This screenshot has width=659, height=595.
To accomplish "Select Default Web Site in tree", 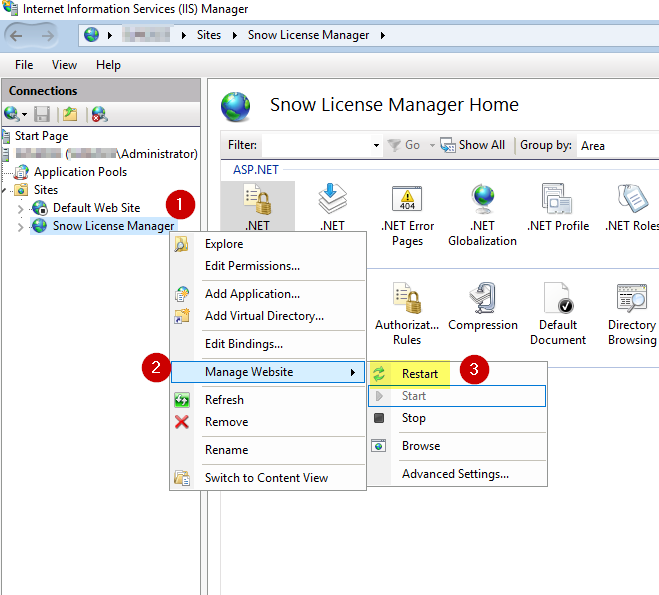I will [96, 208].
